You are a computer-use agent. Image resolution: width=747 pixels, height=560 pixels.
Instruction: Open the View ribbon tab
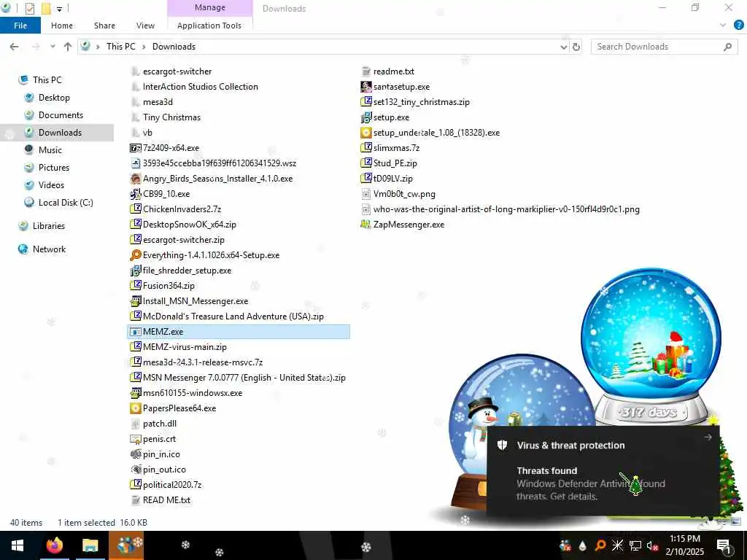pos(145,26)
